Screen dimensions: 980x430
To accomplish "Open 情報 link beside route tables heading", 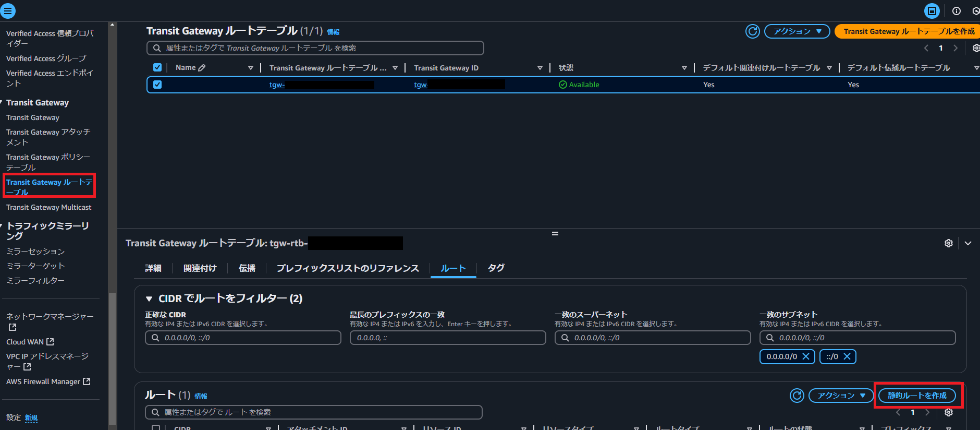I will (x=333, y=32).
